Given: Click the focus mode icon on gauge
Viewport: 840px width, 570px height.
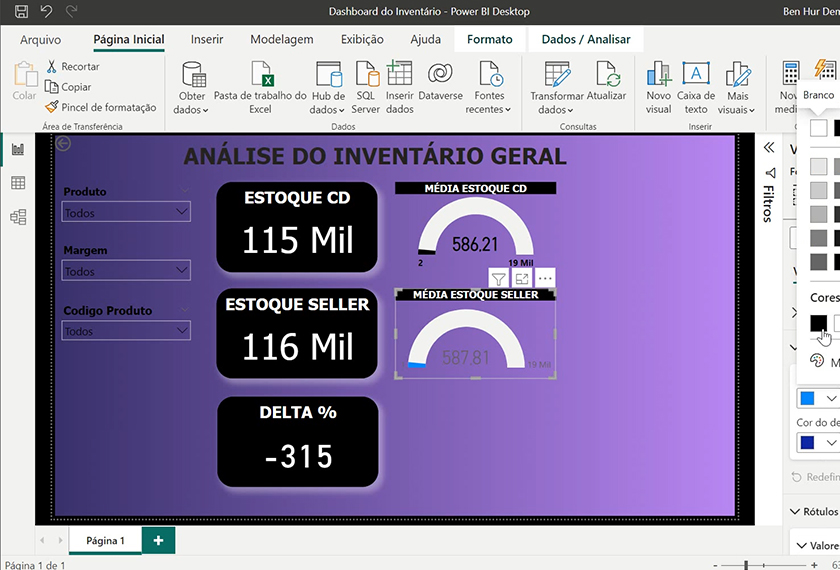Looking at the screenshot, I should coord(522,279).
